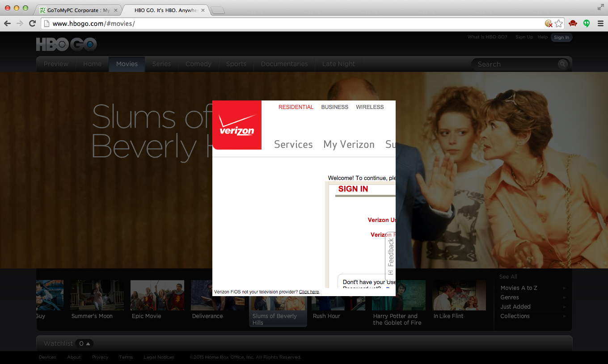Close the HBO GO tab
The image size is (608, 364).
coord(203,10)
